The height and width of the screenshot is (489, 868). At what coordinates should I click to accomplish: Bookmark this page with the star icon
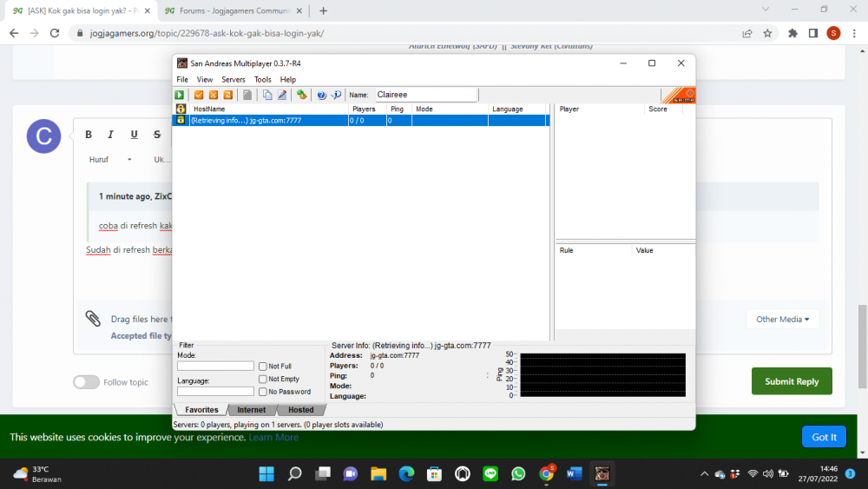(x=767, y=33)
